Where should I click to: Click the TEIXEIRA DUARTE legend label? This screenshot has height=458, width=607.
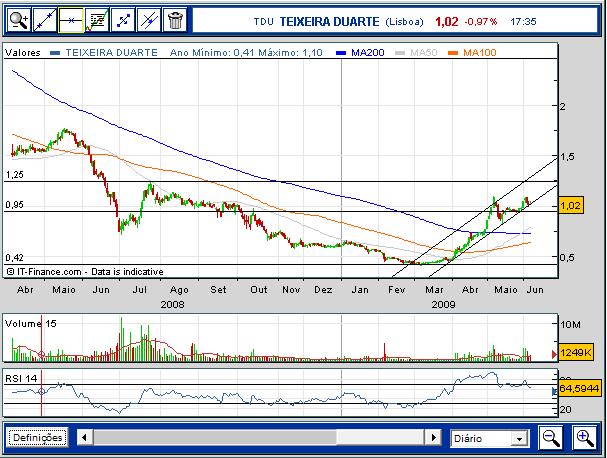[111, 52]
